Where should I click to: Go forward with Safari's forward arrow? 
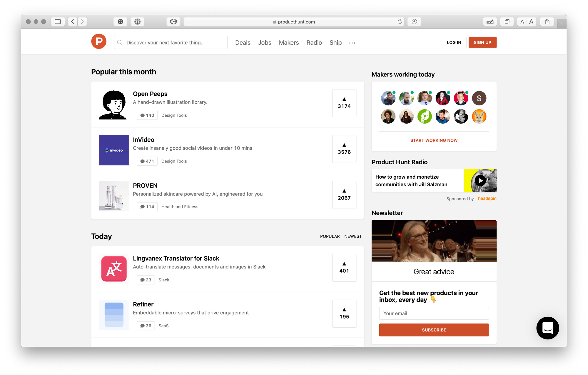(82, 21)
